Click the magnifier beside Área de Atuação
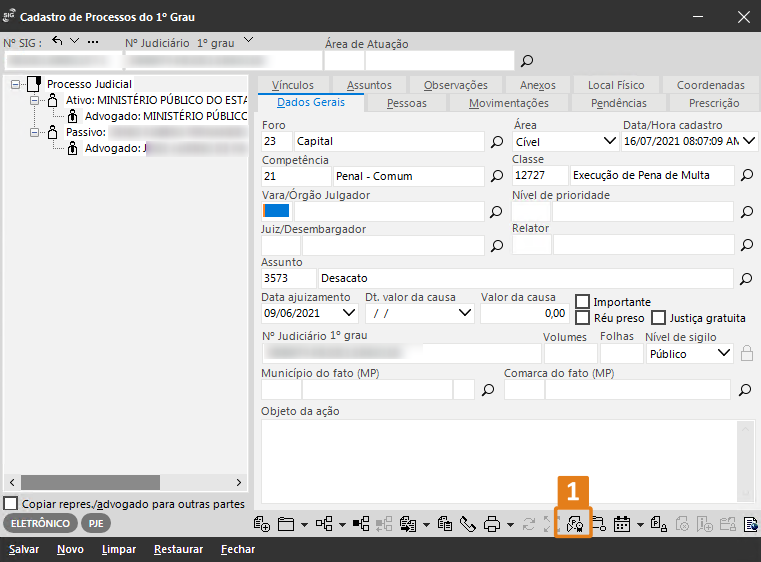This screenshot has height=562, width=761. (527, 61)
